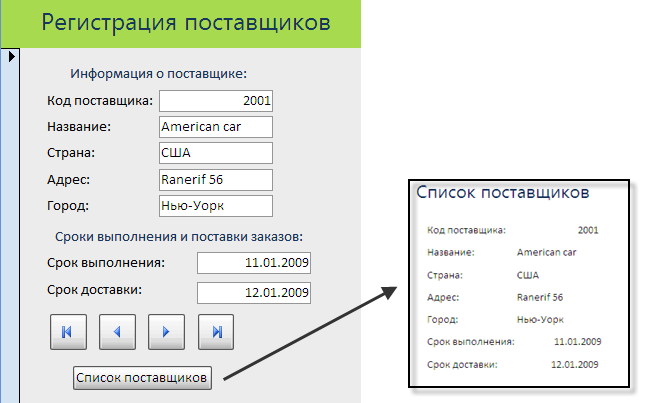Click США value in the report
Viewport: 646px width, 403px height.
click(528, 275)
